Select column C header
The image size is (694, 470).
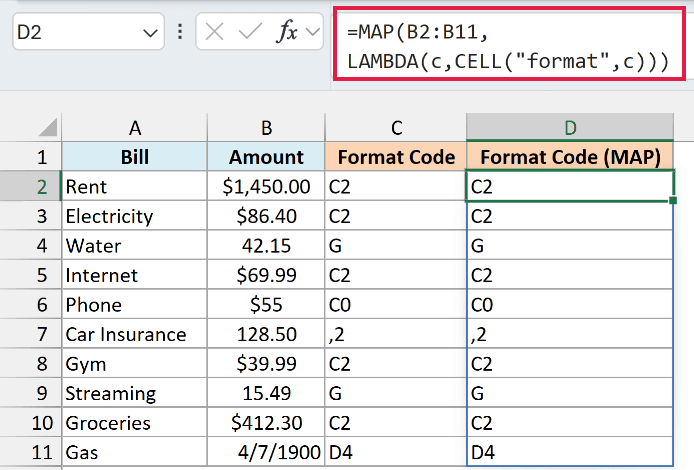pos(396,127)
